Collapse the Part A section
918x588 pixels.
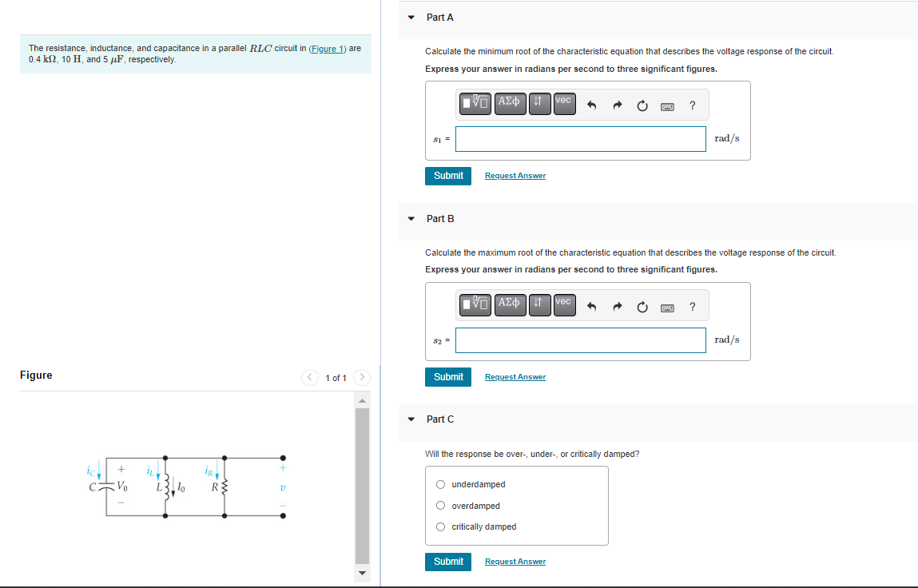click(x=410, y=17)
